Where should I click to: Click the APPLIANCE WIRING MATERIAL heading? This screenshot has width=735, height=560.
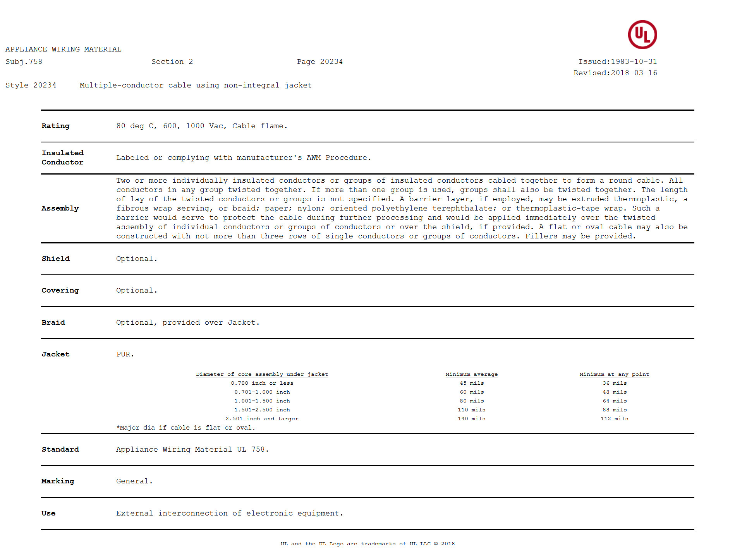63,49
